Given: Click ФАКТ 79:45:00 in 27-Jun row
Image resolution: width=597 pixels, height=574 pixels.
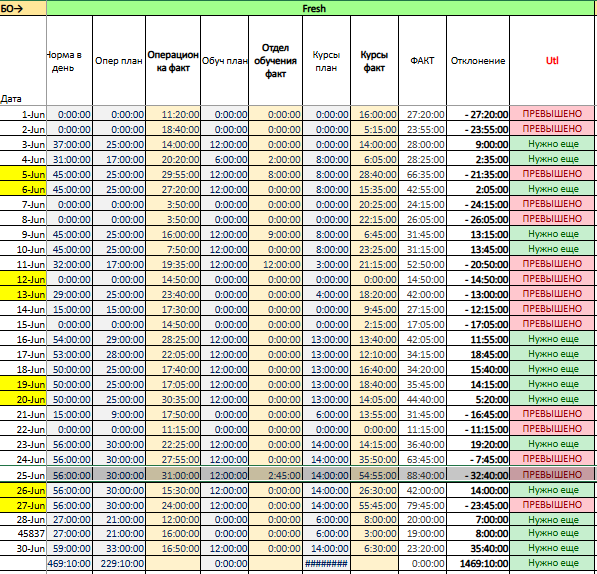Looking at the screenshot, I should [422, 505].
